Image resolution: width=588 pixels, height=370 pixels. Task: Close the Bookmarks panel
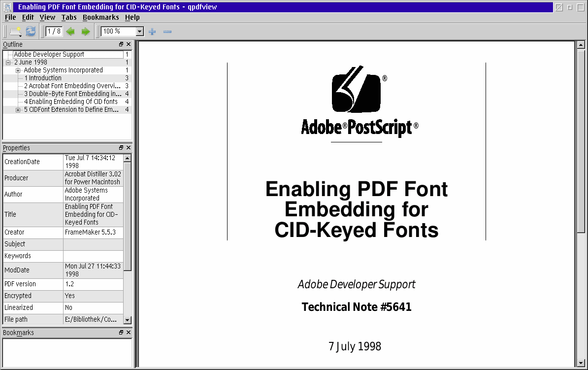coord(129,333)
